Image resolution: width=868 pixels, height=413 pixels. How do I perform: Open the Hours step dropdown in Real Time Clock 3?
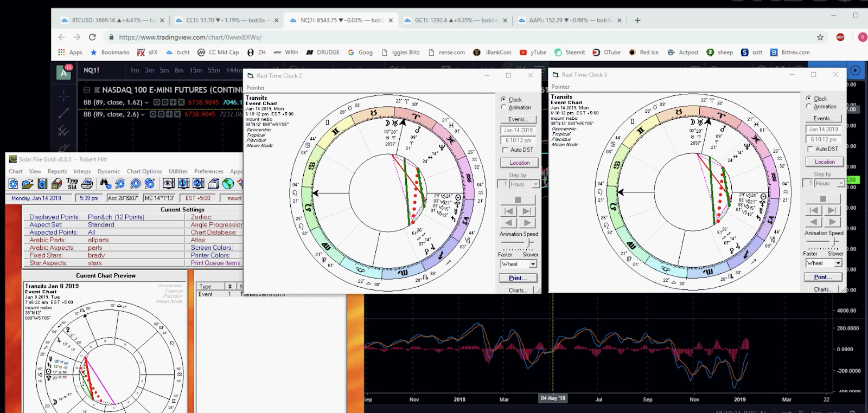click(841, 183)
